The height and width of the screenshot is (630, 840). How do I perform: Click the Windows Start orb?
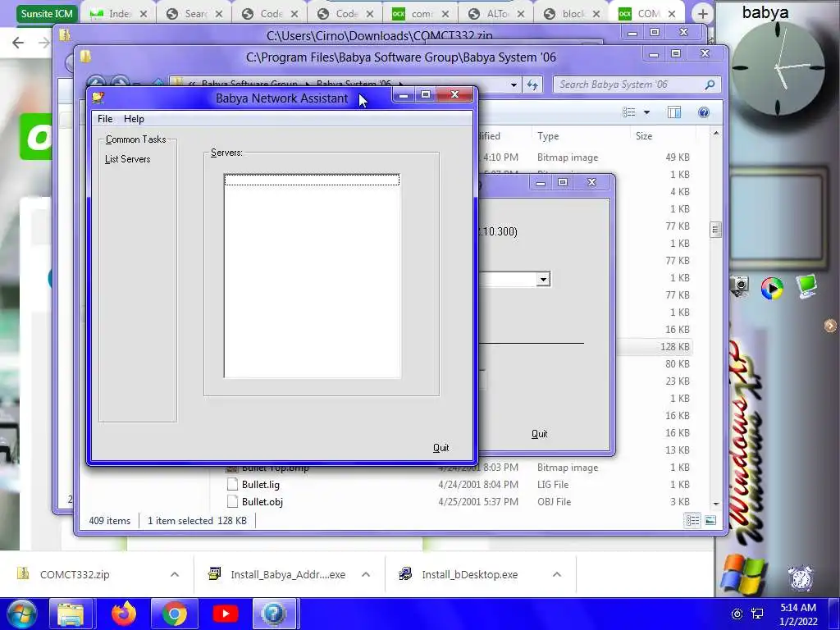(x=21, y=614)
